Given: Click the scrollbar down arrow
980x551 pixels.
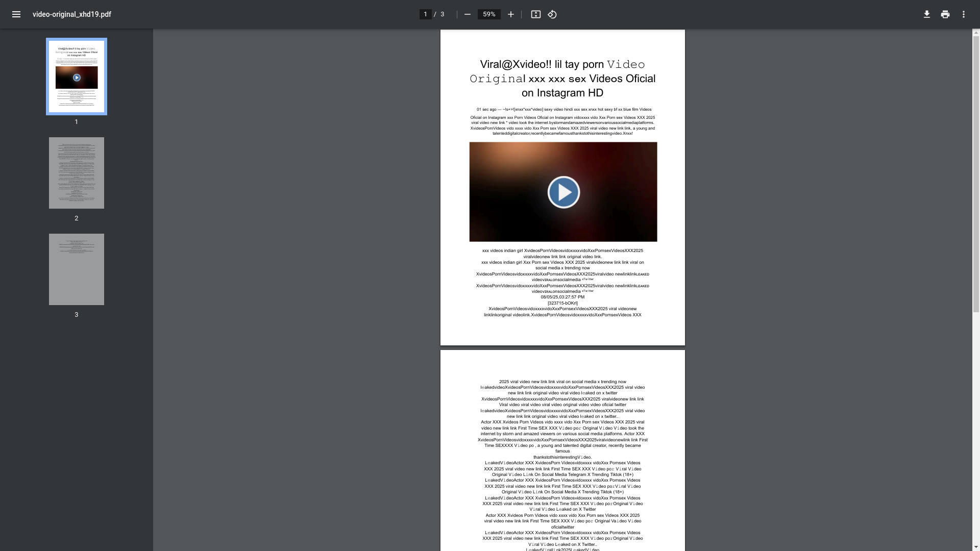Looking at the screenshot, I should click(976, 547).
